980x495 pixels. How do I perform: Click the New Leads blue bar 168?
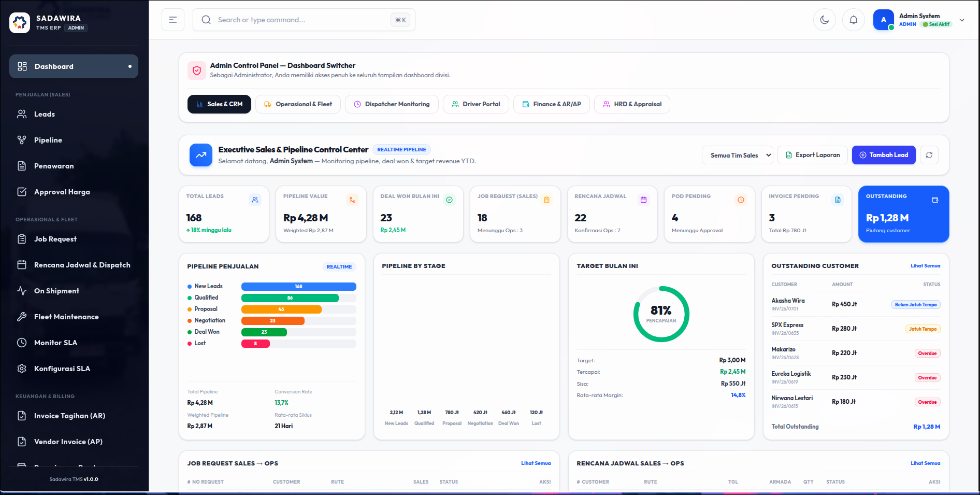[299, 287]
